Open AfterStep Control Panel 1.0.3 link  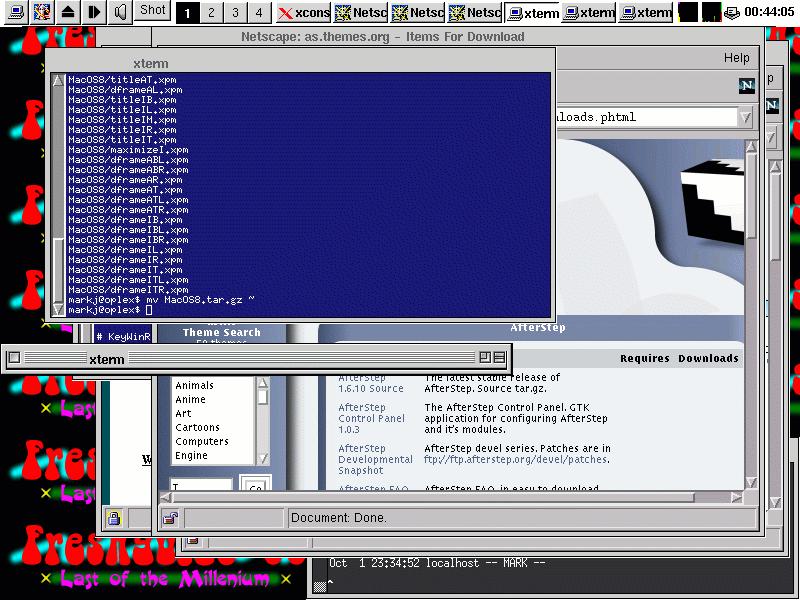(x=371, y=418)
